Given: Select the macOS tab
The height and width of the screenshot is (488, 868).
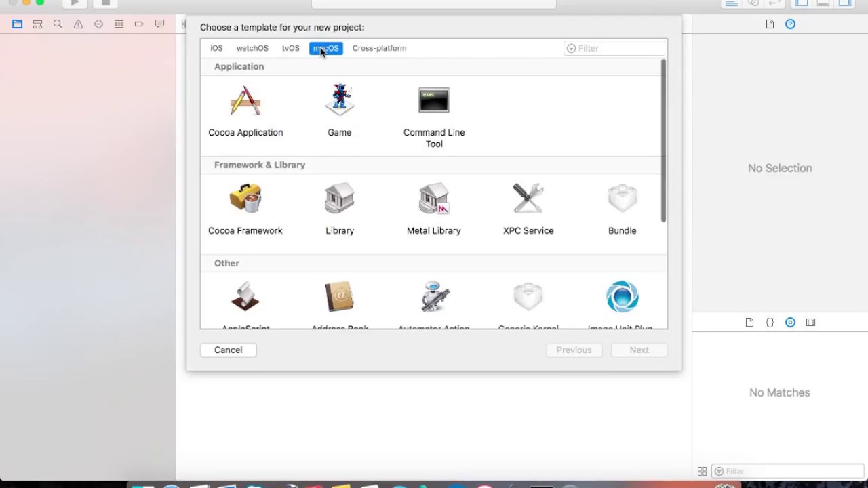Looking at the screenshot, I should 326,48.
